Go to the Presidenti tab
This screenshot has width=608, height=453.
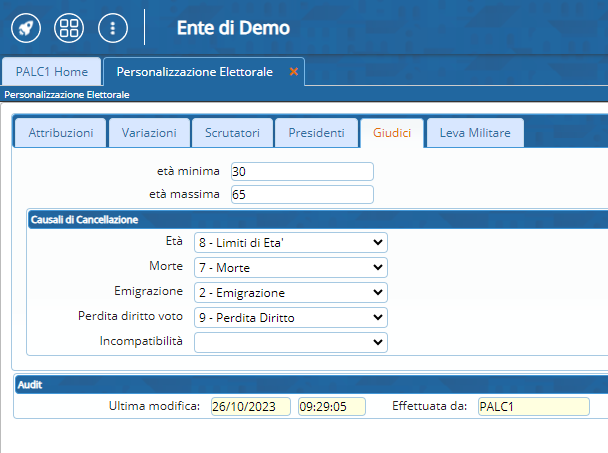[316, 133]
